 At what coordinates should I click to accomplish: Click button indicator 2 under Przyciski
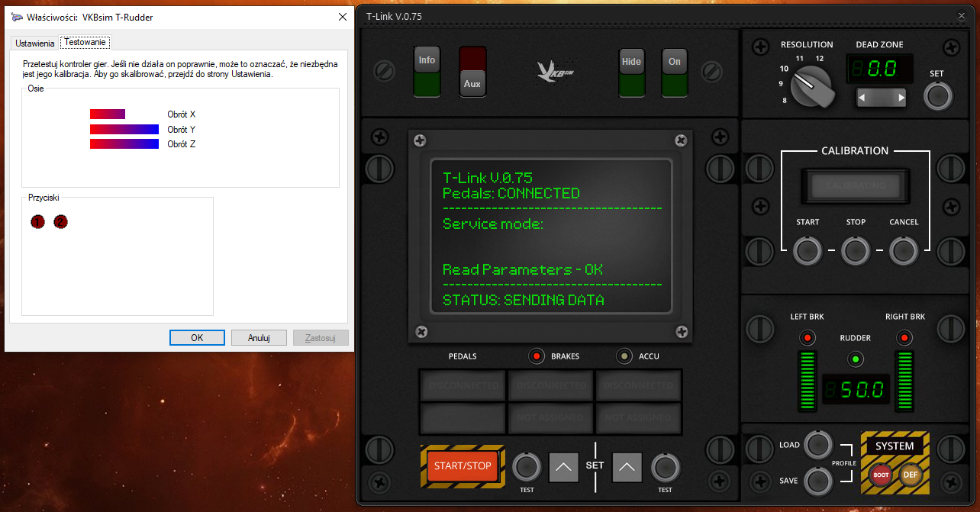61,222
